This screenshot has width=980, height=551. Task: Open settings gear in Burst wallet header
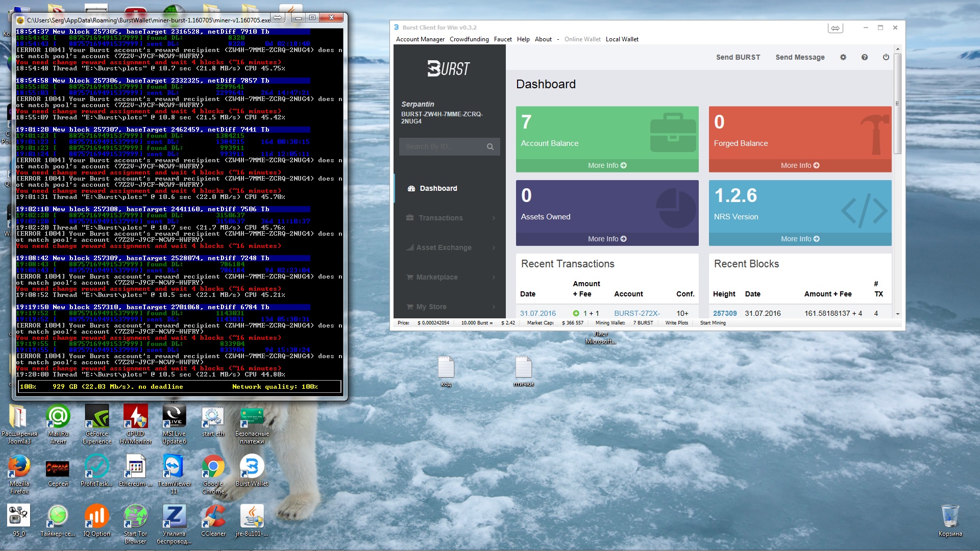pos(843,57)
